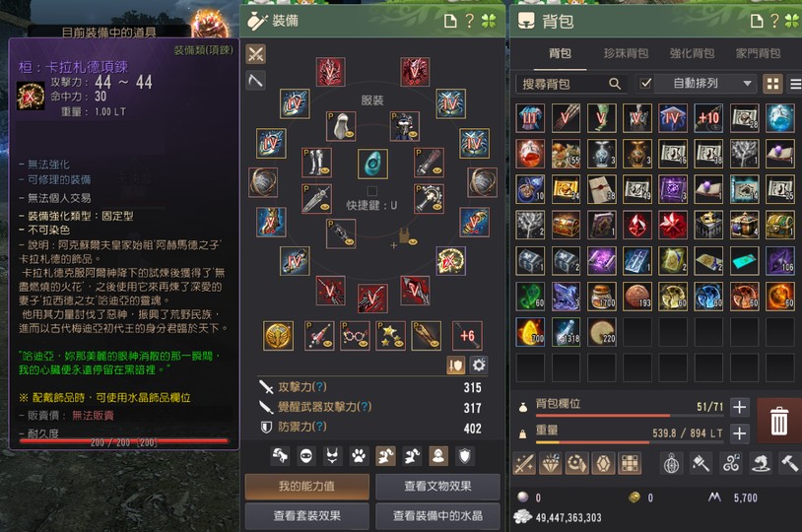
Task: Toggle the small checkbox above 快捷鍵 U
Action: (x=372, y=191)
